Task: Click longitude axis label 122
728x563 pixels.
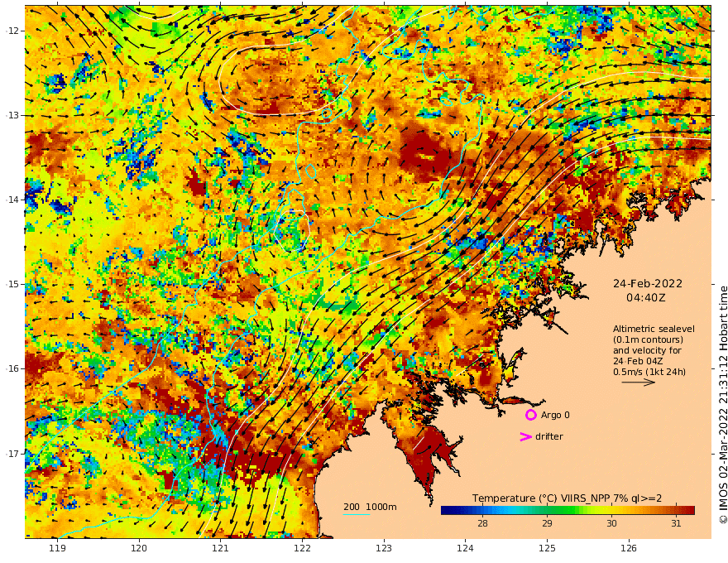Action: (x=302, y=548)
